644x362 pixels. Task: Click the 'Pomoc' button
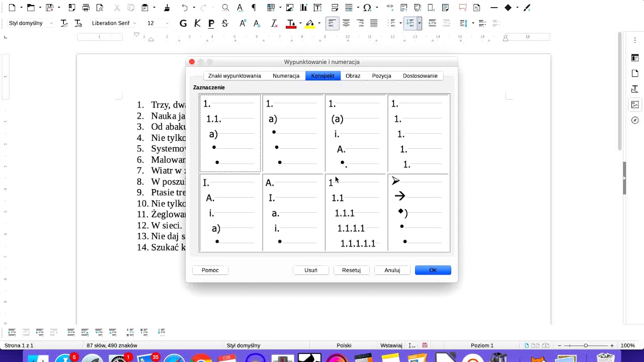[x=210, y=270]
